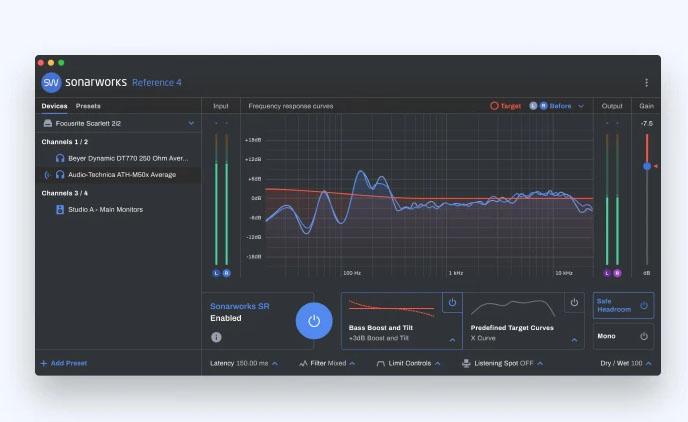Click the Add Preset button

click(x=63, y=363)
